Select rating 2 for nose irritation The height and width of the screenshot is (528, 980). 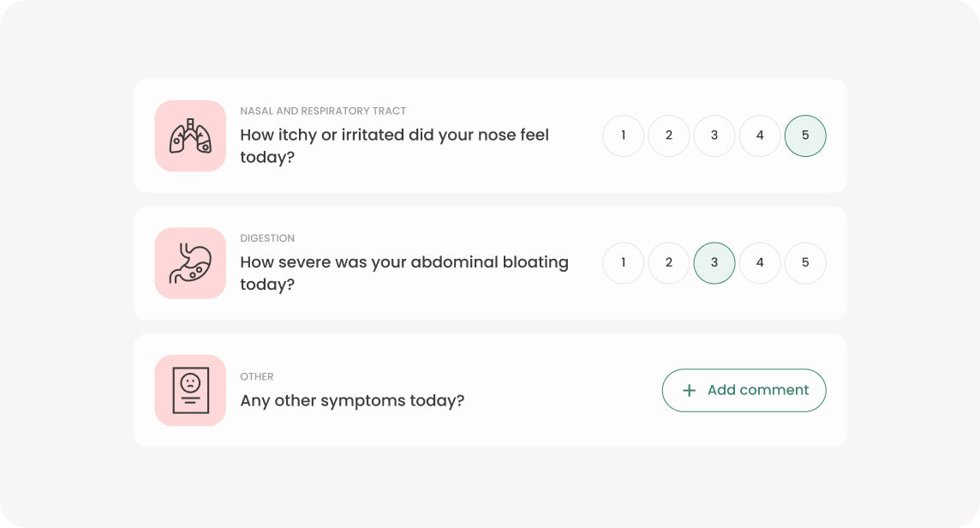click(x=669, y=135)
